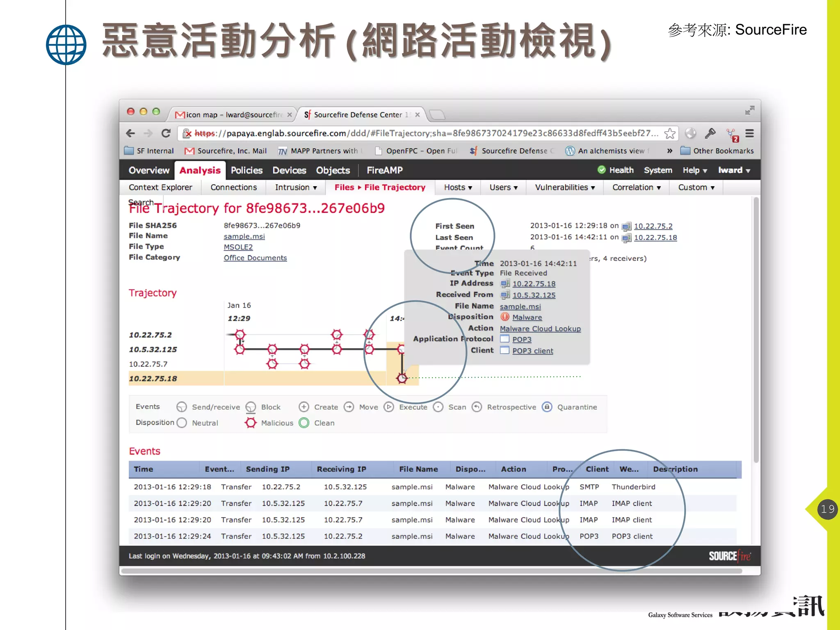The image size is (840, 630).
Task: Click the first malicious marker on 10.22.75.2 row
Action: coord(240,335)
